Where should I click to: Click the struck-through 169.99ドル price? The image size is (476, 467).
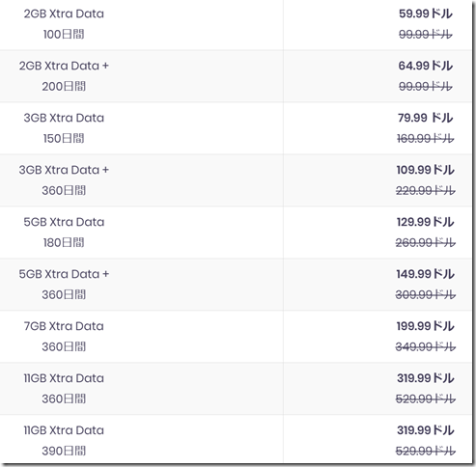(x=426, y=139)
